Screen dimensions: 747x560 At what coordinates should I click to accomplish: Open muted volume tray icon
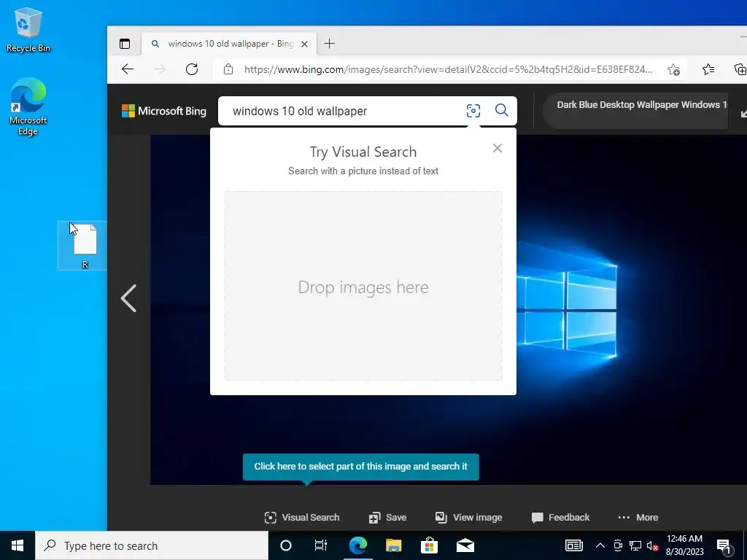652,545
